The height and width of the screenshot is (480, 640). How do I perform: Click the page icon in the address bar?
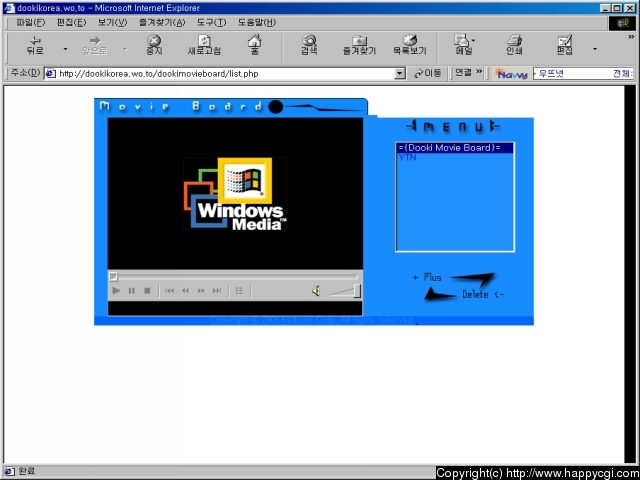point(51,74)
